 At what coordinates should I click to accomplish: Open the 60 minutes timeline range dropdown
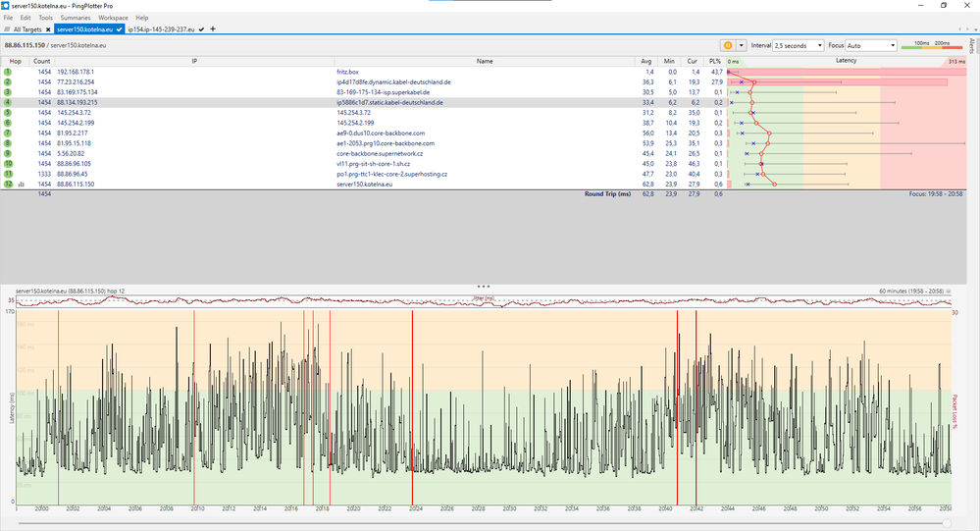click(949, 292)
